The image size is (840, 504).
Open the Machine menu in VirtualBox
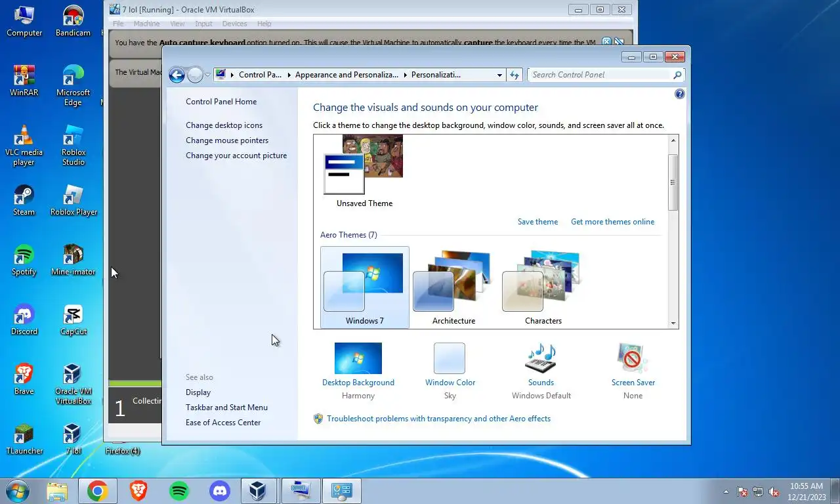(x=146, y=24)
